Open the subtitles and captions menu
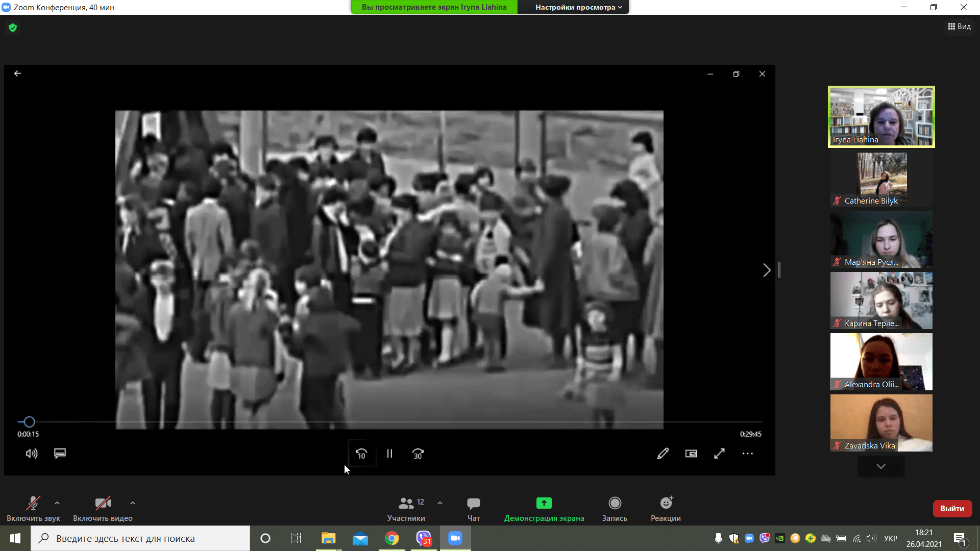Viewport: 980px width, 551px height. click(60, 454)
